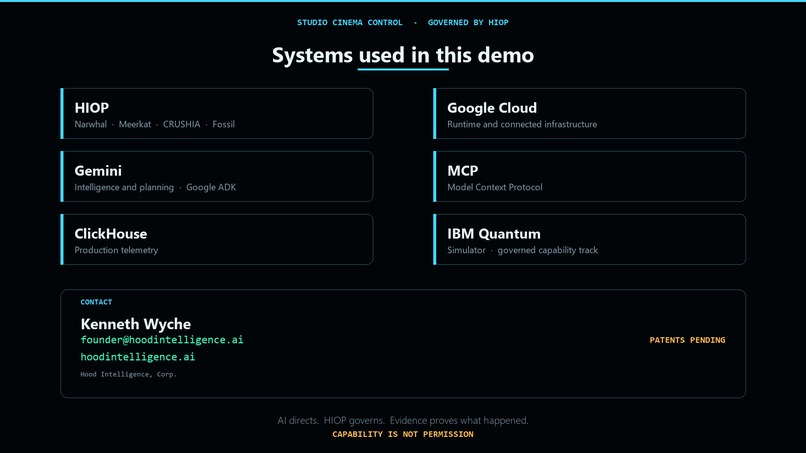Click the Narwhal label in HIOP card

[x=90, y=124]
